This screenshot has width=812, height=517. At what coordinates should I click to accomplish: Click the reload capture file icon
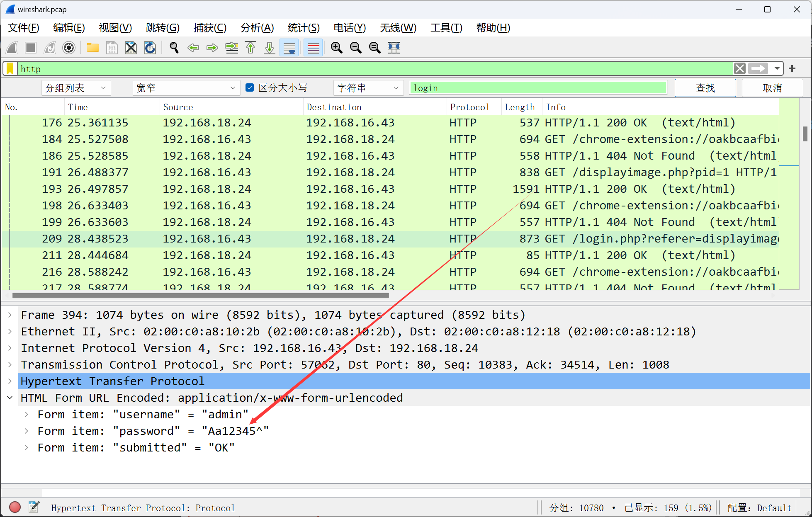click(150, 48)
